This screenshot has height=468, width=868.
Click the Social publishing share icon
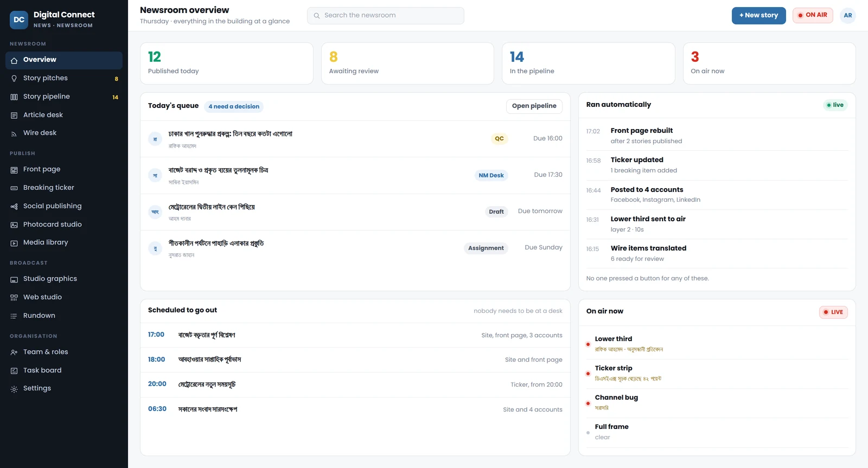click(14, 207)
